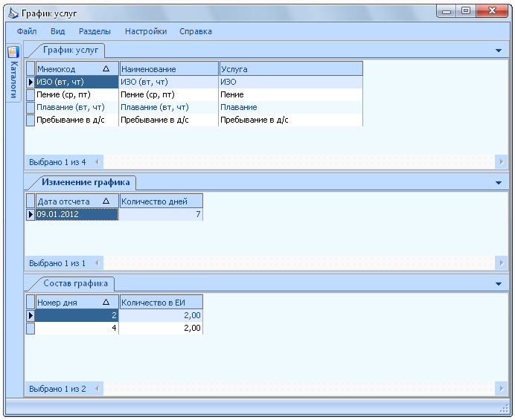This screenshot has height=420, width=515.
Task: Click the 2,00 quantity for day 4
Action: 161,328
